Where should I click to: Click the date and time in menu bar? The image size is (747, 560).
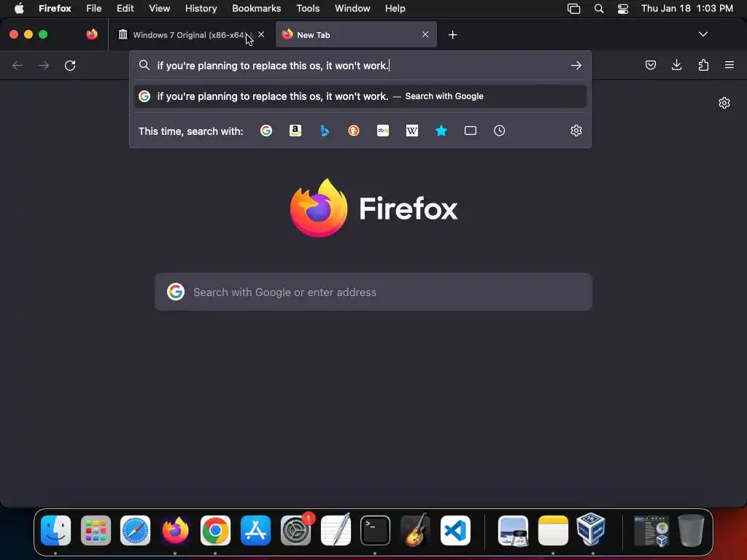point(687,8)
